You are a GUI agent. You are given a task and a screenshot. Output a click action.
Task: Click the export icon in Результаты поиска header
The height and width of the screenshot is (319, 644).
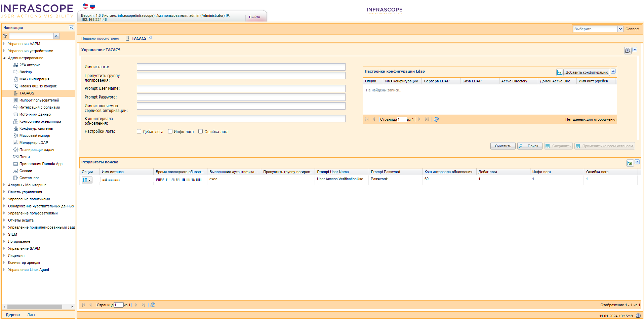[x=630, y=163]
